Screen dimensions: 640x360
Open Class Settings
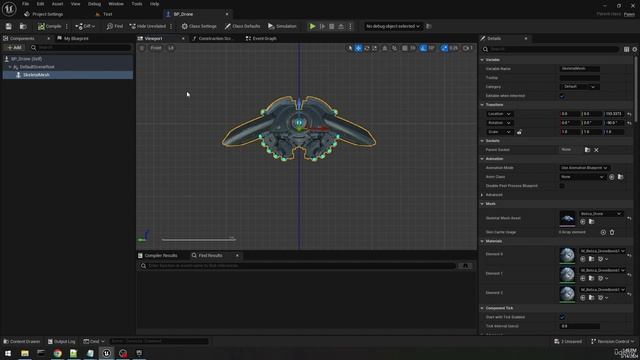[199, 26]
